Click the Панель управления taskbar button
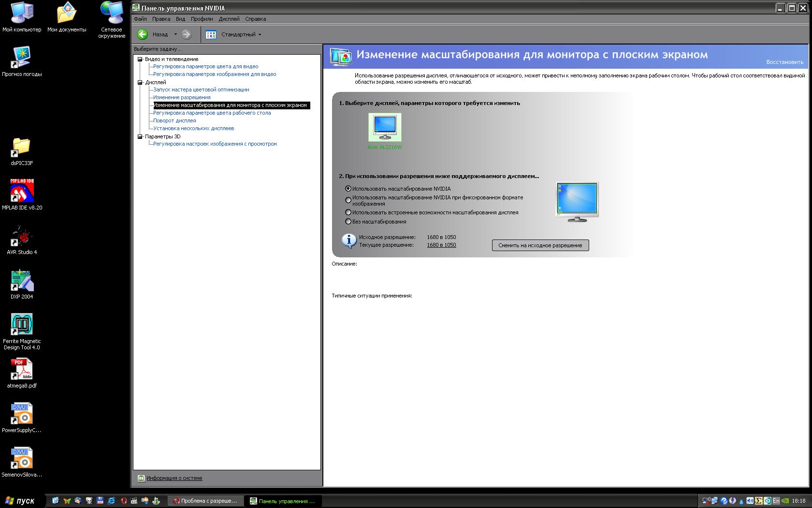The width and height of the screenshot is (812, 508). pos(283,501)
